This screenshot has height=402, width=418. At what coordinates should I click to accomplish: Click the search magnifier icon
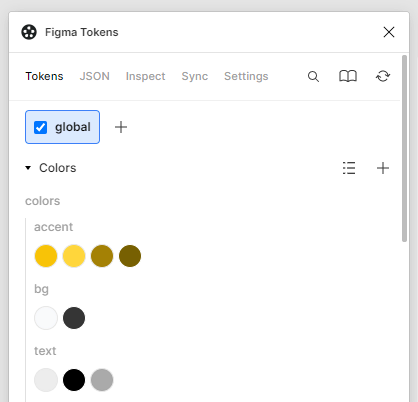[x=313, y=77]
